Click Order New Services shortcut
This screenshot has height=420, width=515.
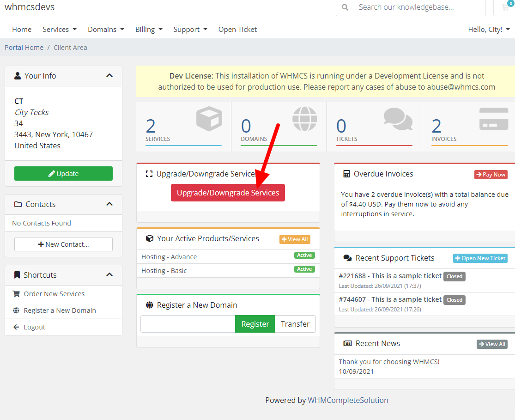54,294
